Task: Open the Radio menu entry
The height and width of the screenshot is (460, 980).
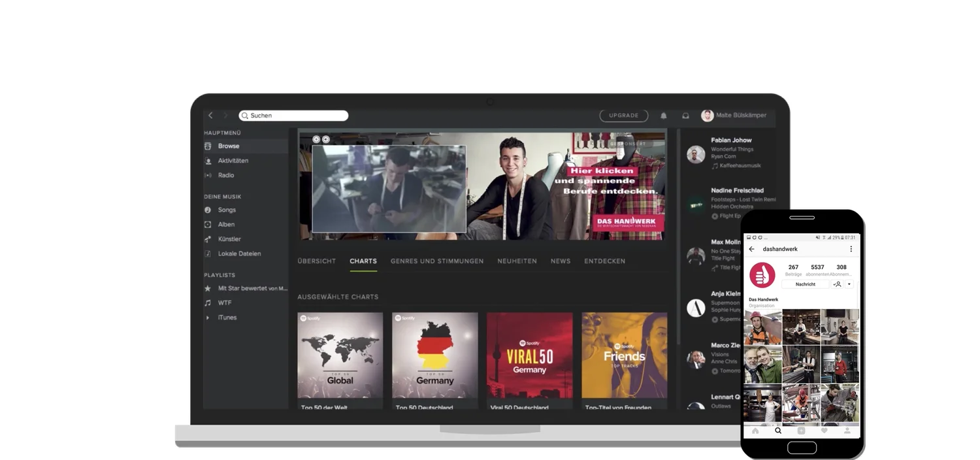Action: pos(226,175)
